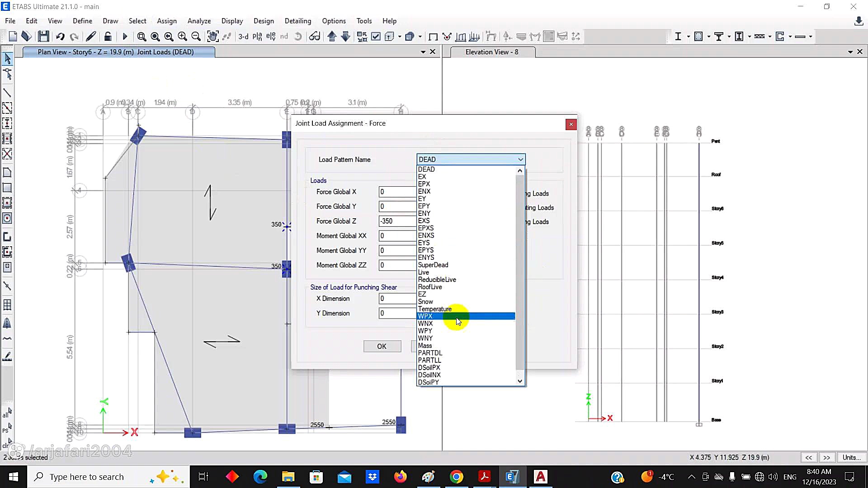868x488 pixels.
Task: Expand dropdown beside composite column design icon
Action: (x=750, y=37)
